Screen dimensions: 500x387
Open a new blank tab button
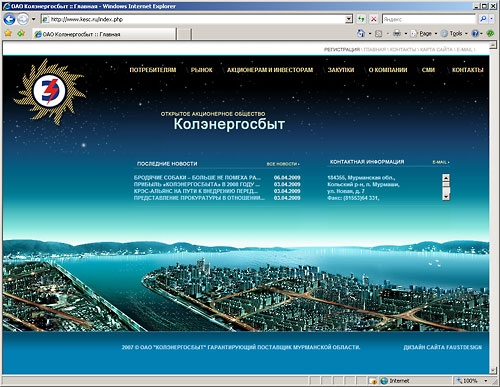(x=184, y=34)
